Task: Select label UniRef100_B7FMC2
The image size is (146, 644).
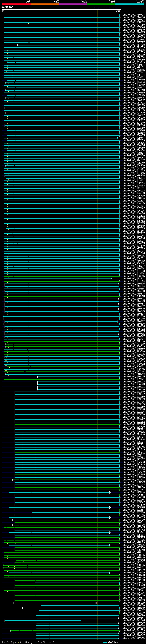Action: [134, 329]
